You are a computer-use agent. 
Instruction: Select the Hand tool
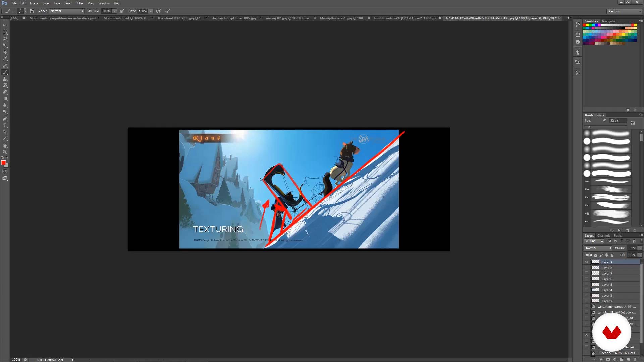[5, 146]
